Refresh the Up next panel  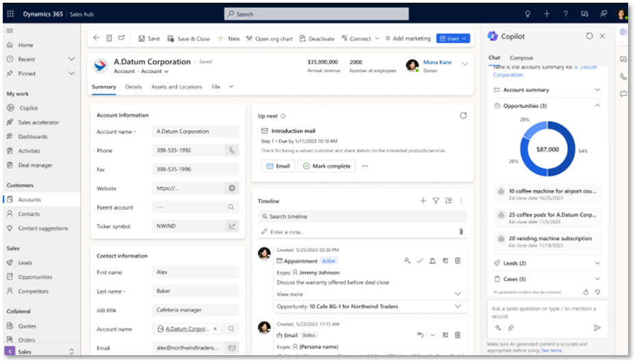pos(463,116)
